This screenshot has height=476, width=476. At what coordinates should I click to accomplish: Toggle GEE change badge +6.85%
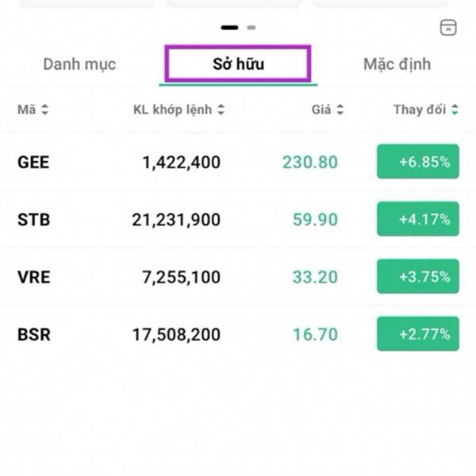tap(417, 162)
